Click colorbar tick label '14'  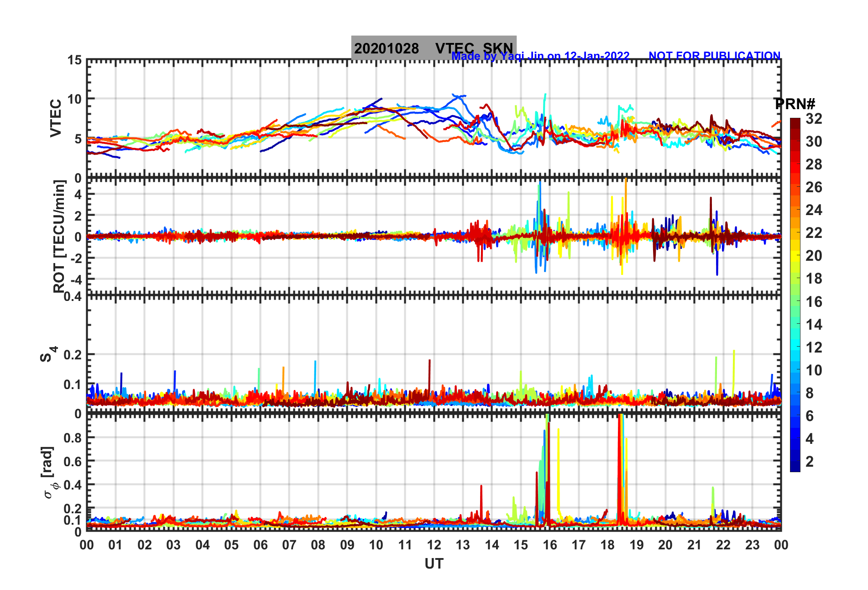click(x=814, y=325)
